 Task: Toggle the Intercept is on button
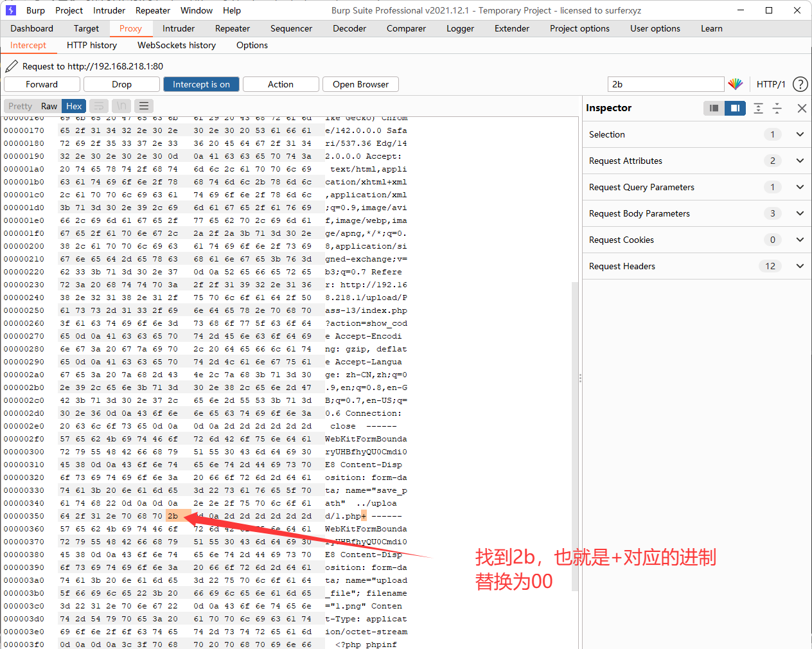[201, 84]
